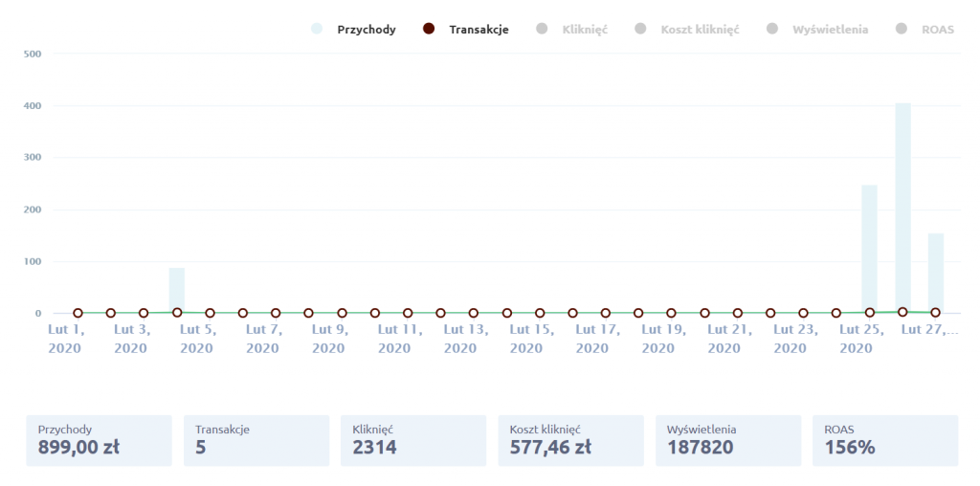The image size is (980, 486).
Task: Click the revenue bar above Lut 25
Action: (x=869, y=249)
